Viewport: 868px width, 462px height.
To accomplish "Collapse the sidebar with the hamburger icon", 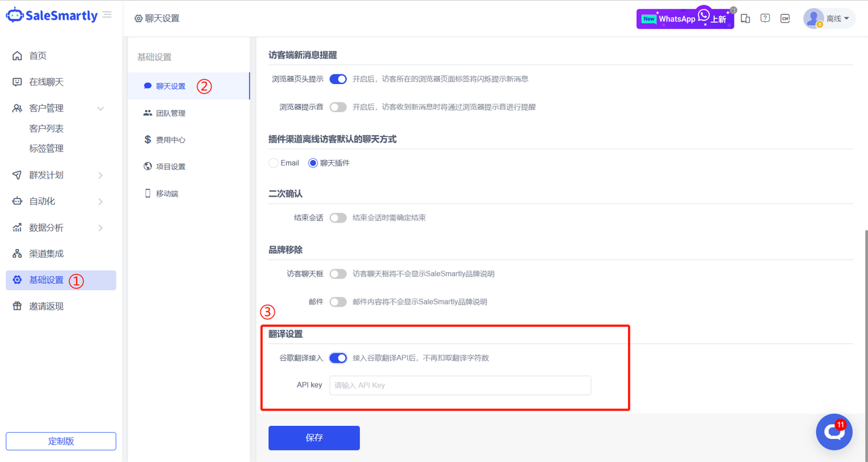I will coord(107,15).
